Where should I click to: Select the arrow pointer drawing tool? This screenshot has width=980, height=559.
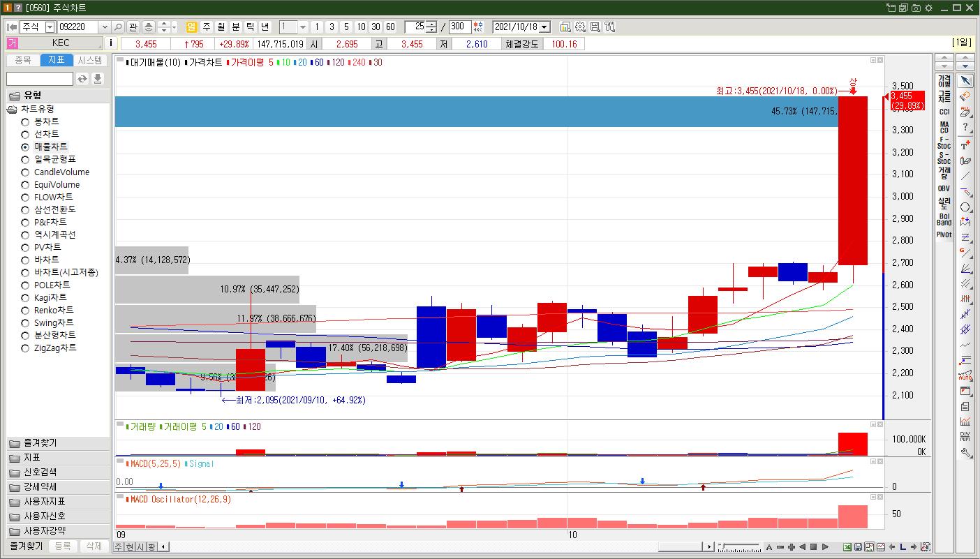click(965, 81)
